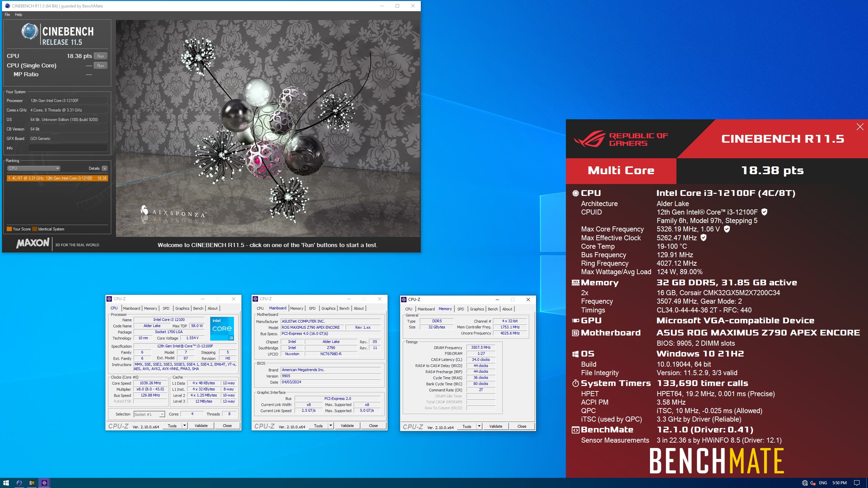
Task: Open Bench tab in CPU-Z CPU window
Action: (198, 308)
